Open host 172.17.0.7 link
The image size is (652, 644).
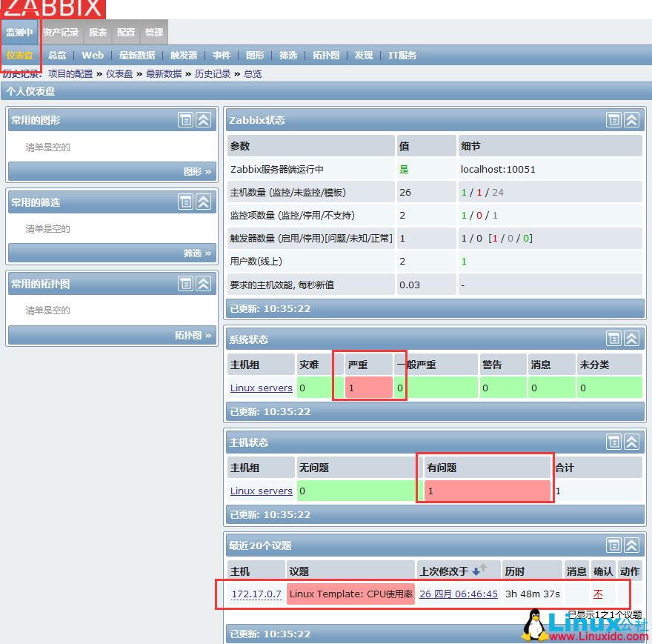[256, 594]
